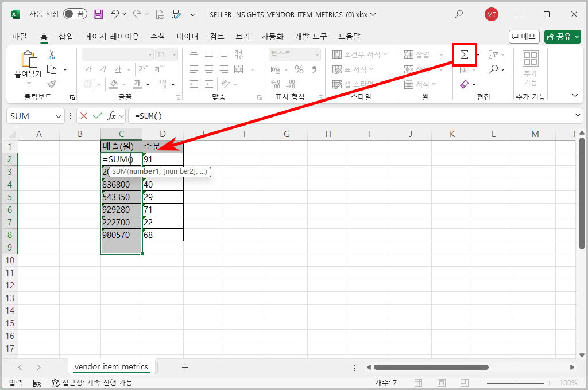Toggle the Italic font button
Image resolution: width=588 pixels, height=390 pixels.
pyautogui.click(x=103, y=69)
